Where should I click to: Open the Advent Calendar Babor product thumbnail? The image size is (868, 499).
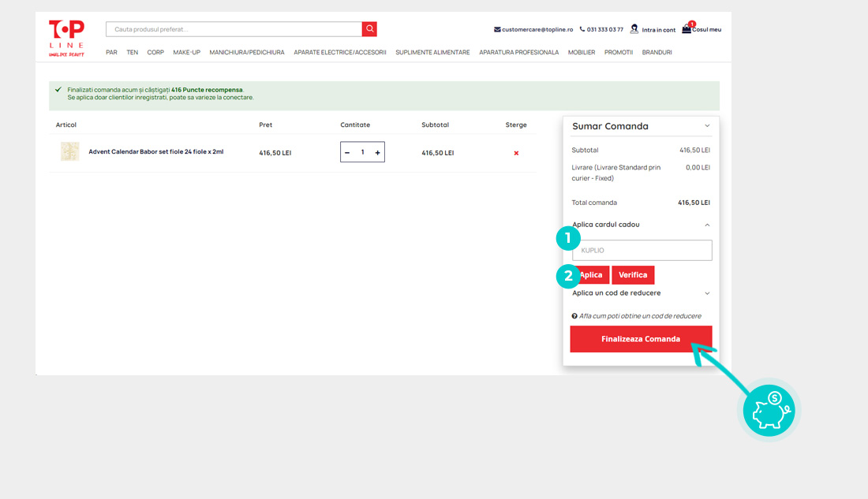70,151
